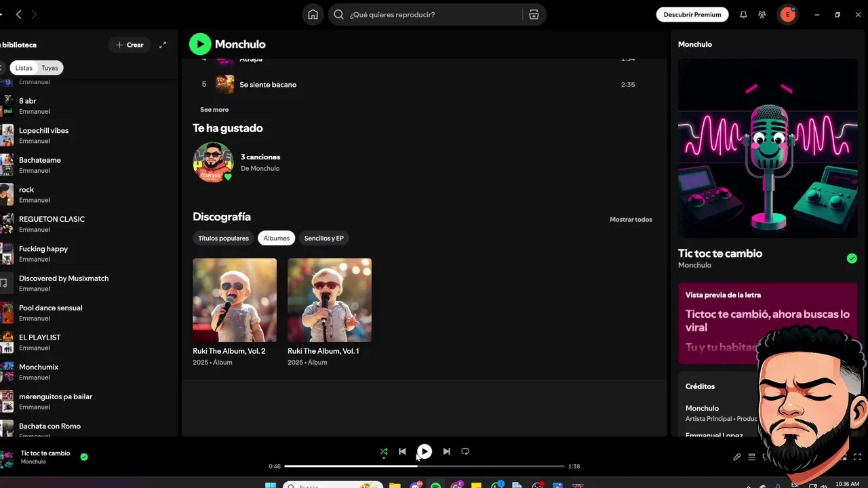Open Discovered by Musixmatch playlist
The image size is (868, 488).
[x=88, y=283]
